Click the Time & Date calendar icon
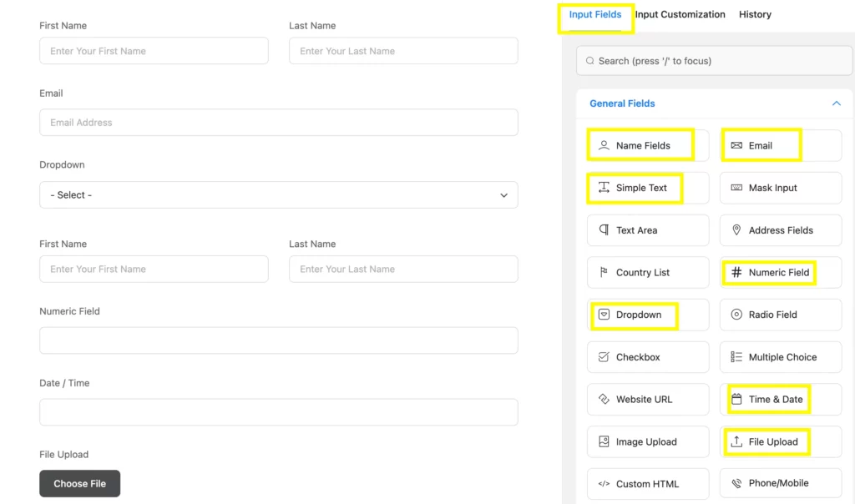Image resolution: width=855 pixels, height=504 pixels. tap(737, 399)
